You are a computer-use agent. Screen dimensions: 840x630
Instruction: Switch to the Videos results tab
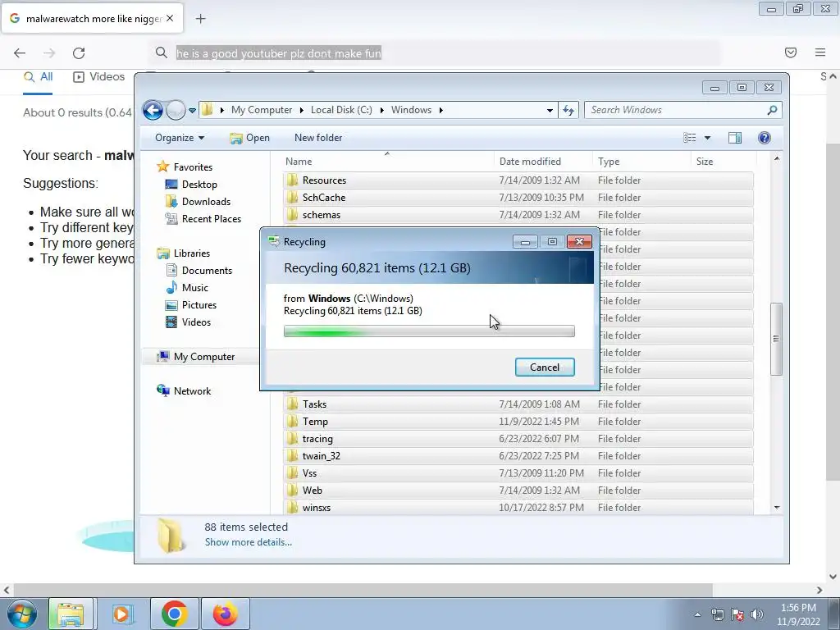pyautogui.click(x=98, y=77)
